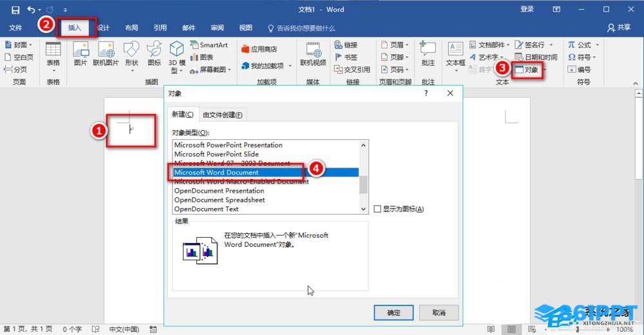Screen dimensions: 644x335
Task: Confirm the dialog with OK (确定)
Action: [393, 313]
